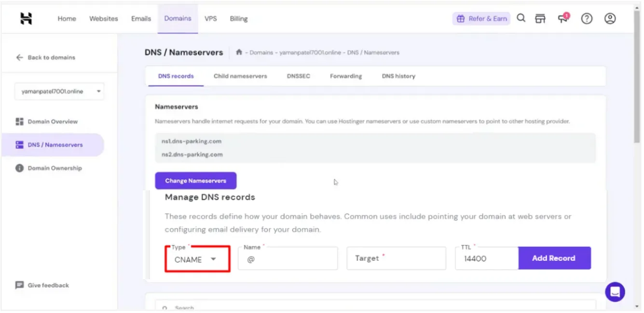Click the DNS / Nameservers server icon
Viewport: 644px width, 313px height.
20,144
